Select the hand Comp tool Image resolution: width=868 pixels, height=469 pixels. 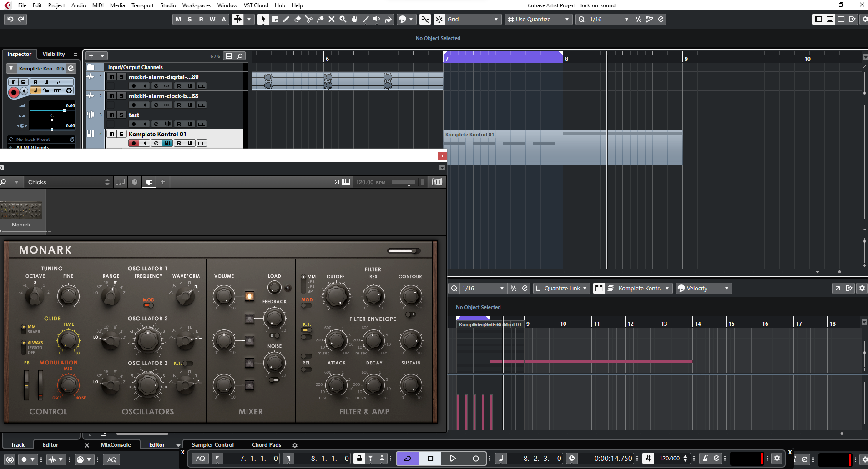354,19
